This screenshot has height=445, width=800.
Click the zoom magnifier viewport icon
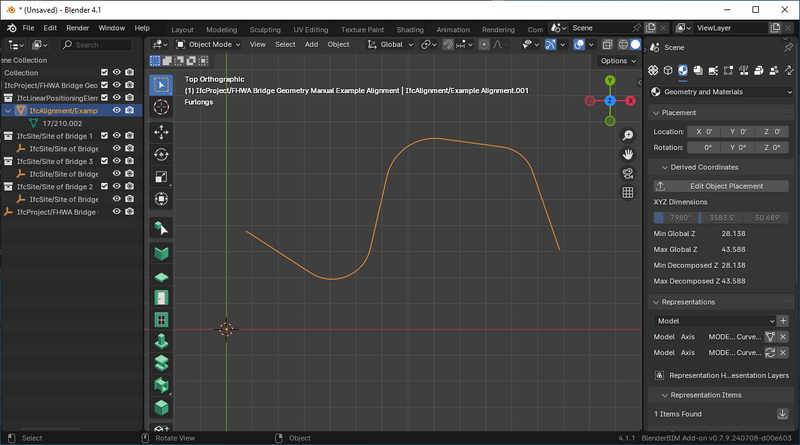(x=628, y=135)
